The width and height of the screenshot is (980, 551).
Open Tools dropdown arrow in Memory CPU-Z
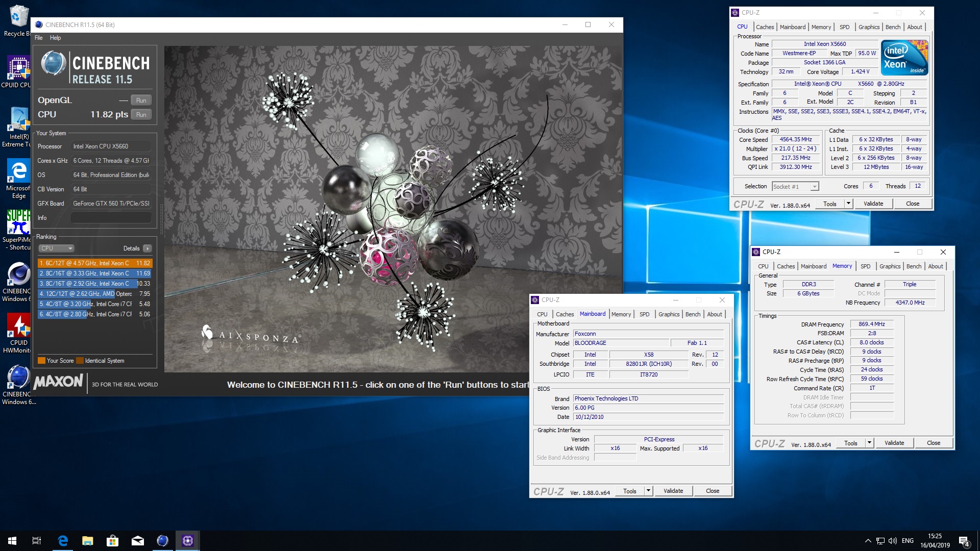tap(870, 443)
